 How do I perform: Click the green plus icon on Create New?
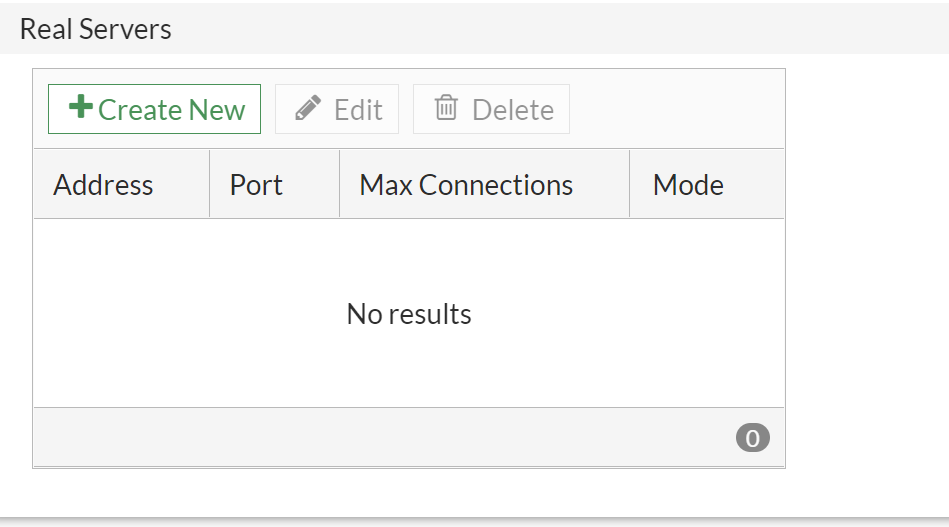point(80,108)
